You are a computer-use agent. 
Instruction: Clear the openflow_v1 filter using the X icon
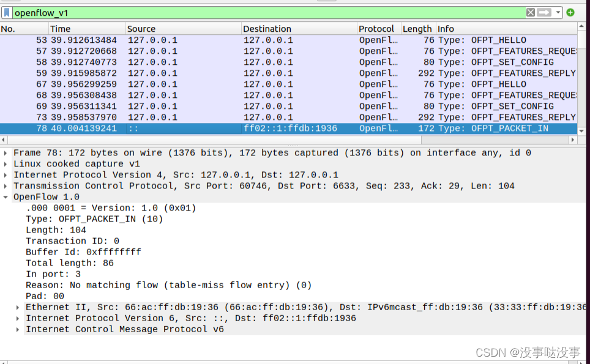530,12
